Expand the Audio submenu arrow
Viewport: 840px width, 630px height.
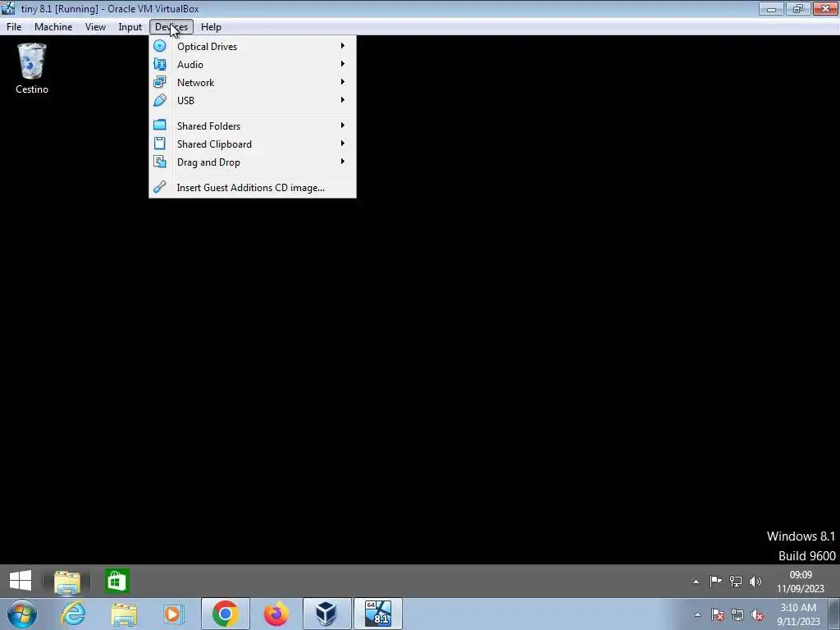343,64
